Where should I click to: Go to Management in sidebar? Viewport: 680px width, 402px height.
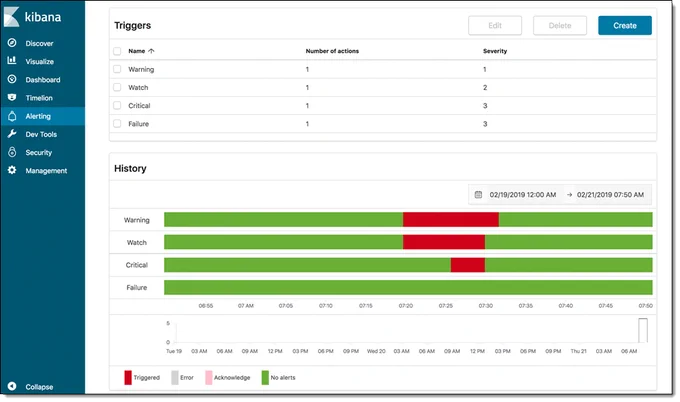pos(46,171)
